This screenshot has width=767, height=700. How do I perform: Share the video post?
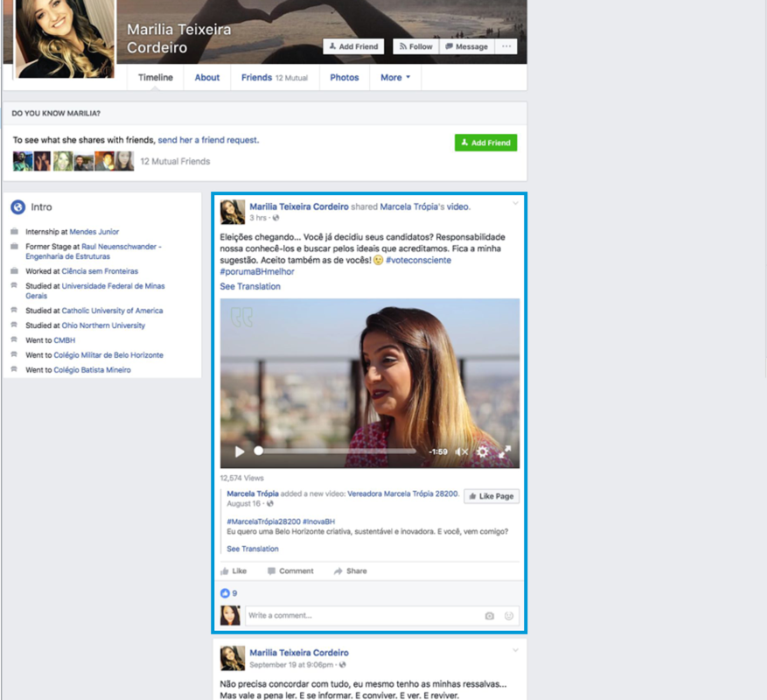pyautogui.click(x=350, y=571)
